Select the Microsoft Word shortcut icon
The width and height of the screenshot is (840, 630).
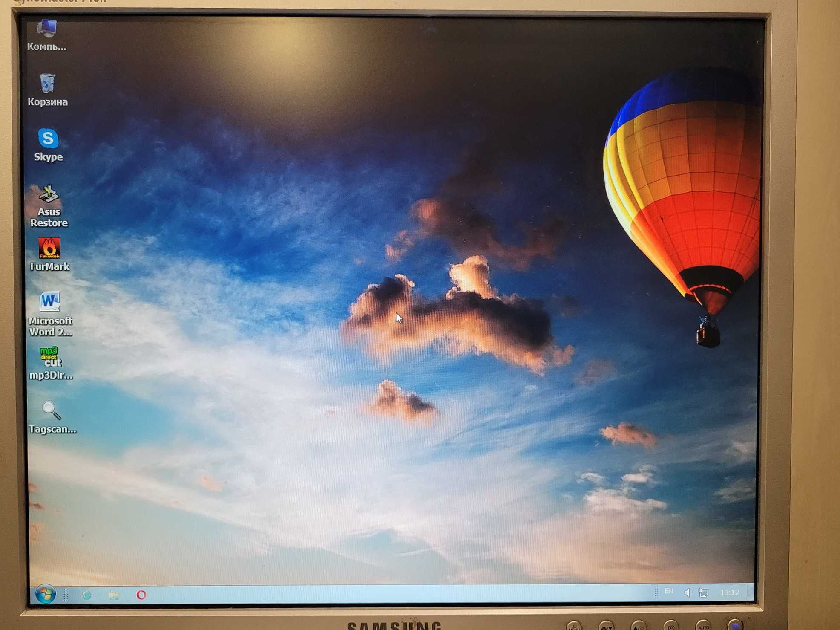click(50, 302)
